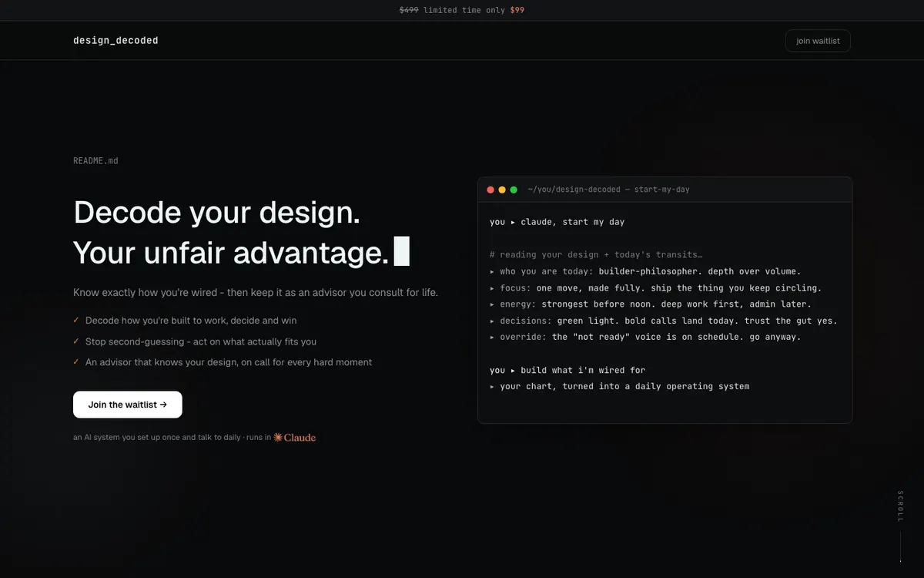Click the Decode your design. headline

click(217, 212)
